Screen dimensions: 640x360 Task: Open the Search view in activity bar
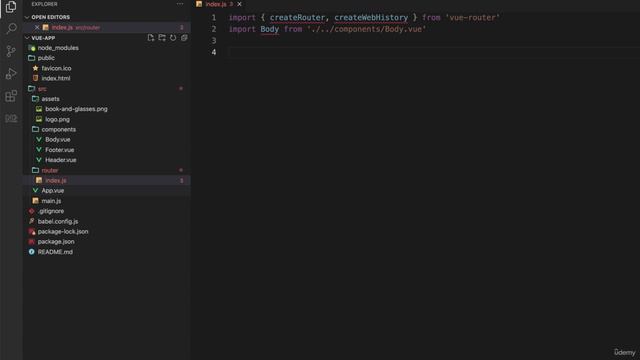pyautogui.click(x=11, y=29)
